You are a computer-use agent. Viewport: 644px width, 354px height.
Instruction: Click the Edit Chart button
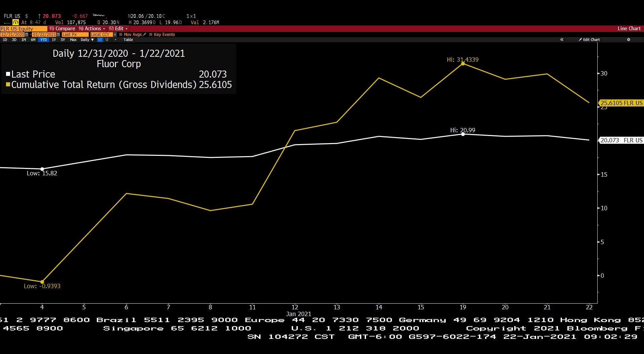589,40
